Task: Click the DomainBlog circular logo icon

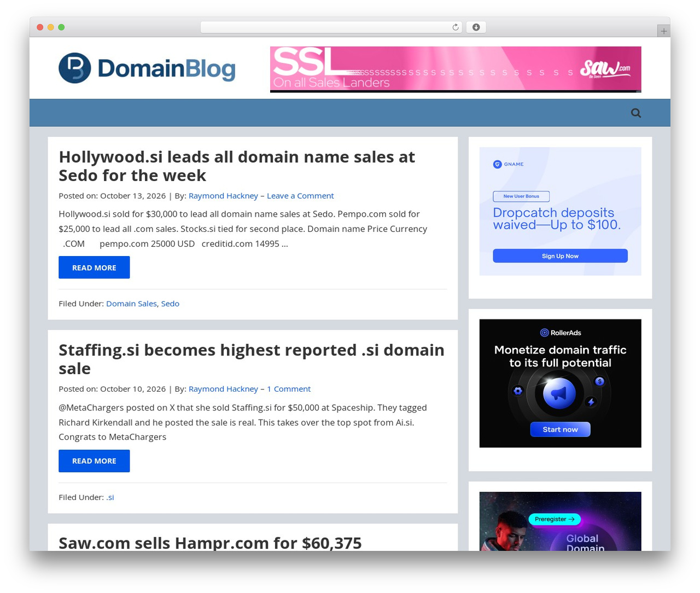Action: (75, 68)
